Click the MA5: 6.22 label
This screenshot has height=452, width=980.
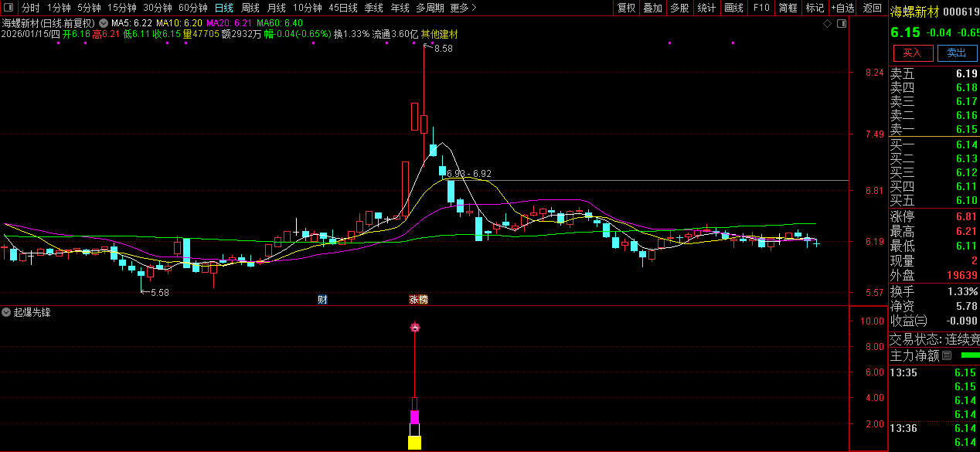(131, 23)
